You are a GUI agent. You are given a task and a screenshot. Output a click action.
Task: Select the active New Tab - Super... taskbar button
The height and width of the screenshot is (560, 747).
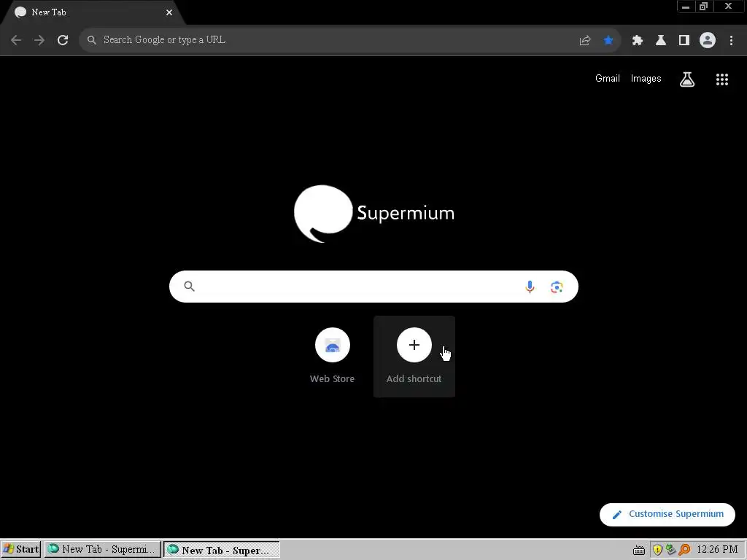(222, 550)
